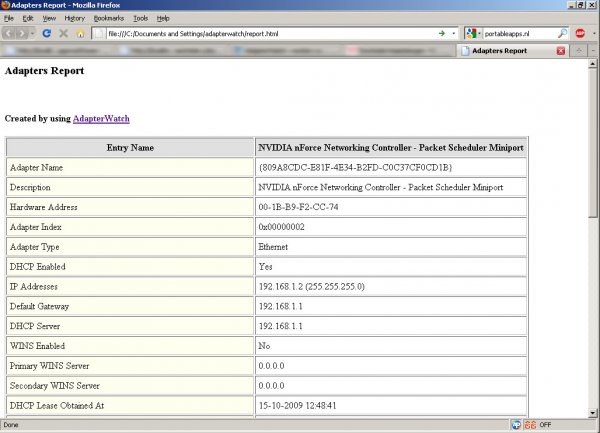Stop loading with the X Stop icon
Viewport: 600px width, 433px height.
(64, 33)
